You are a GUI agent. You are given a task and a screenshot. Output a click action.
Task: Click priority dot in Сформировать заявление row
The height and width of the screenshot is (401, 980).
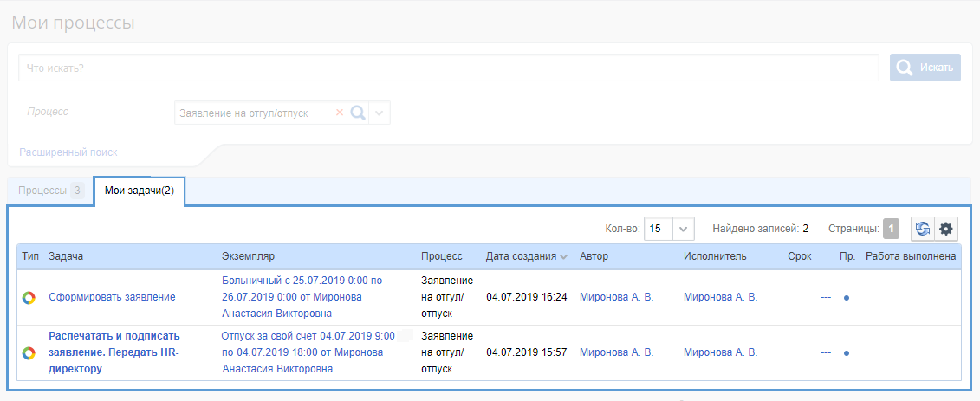[x=846, y=298]
